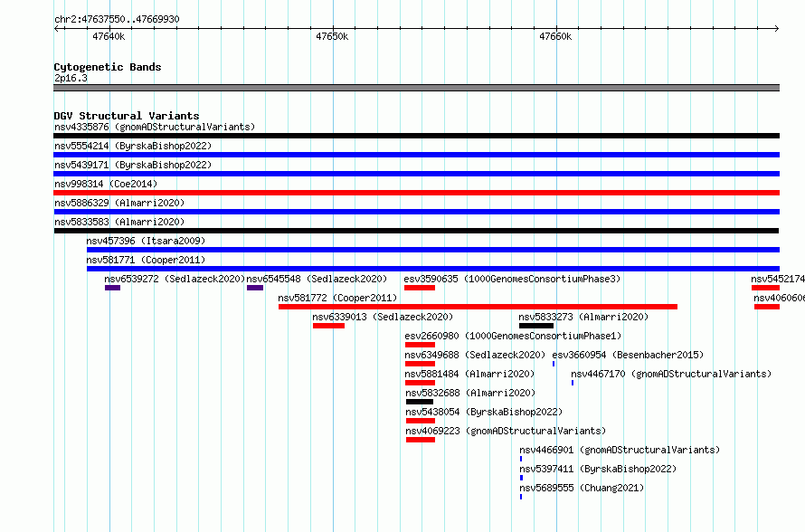This screenshot has width=805, height=532.
Task: Select the red esv2660980 variant bar
Action: point(420,345)
